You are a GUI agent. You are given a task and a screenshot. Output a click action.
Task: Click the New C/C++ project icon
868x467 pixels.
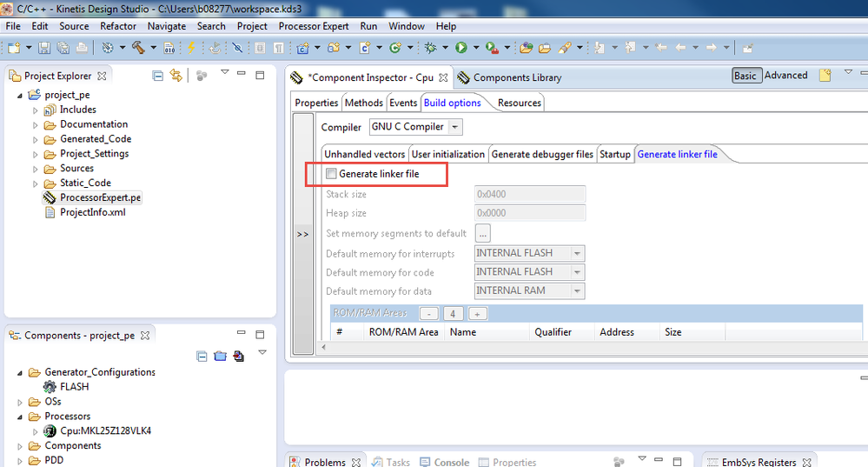tap(303, 48)
